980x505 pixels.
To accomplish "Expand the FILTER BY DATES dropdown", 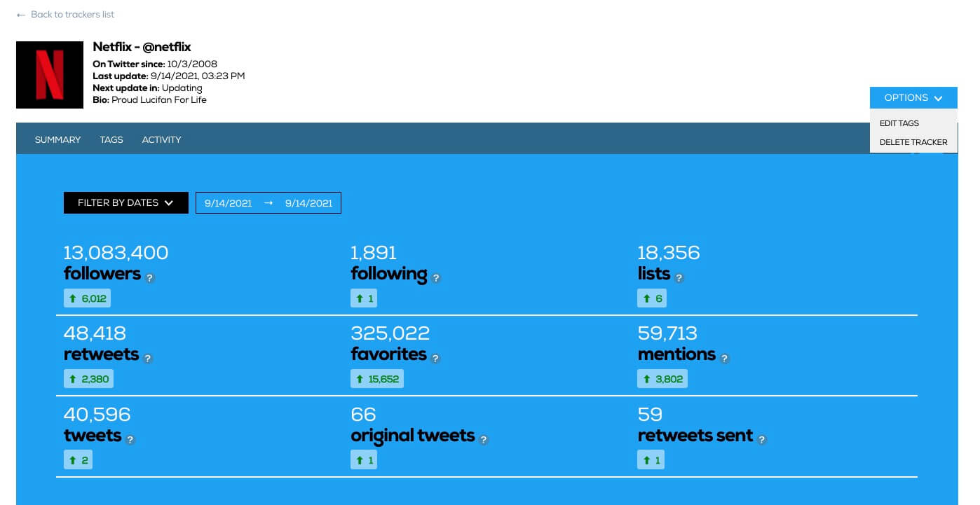I will pyautogui.click(x=125, y=202).
